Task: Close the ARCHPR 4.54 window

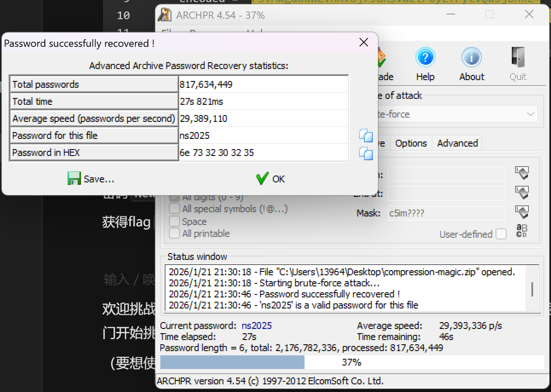Action: point(529,14)
